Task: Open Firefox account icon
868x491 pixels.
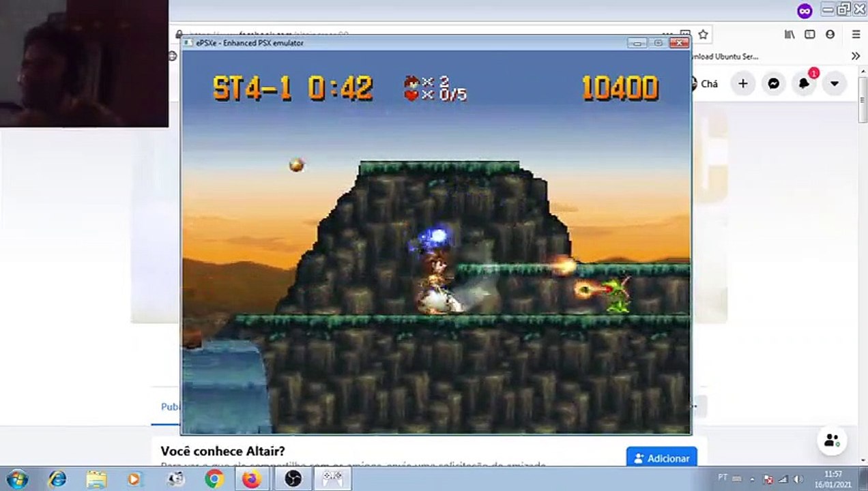Action: 830,34
